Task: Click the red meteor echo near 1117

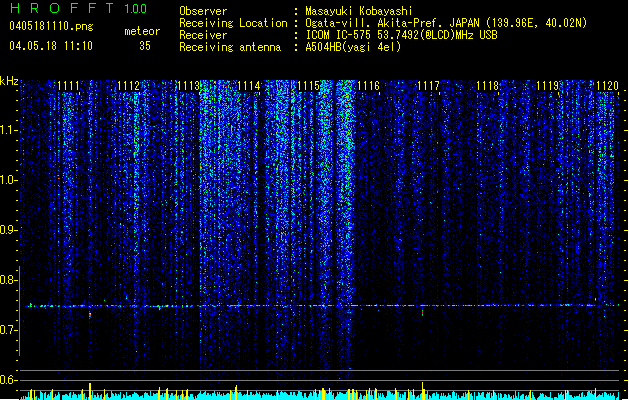Action: point(422,312)
